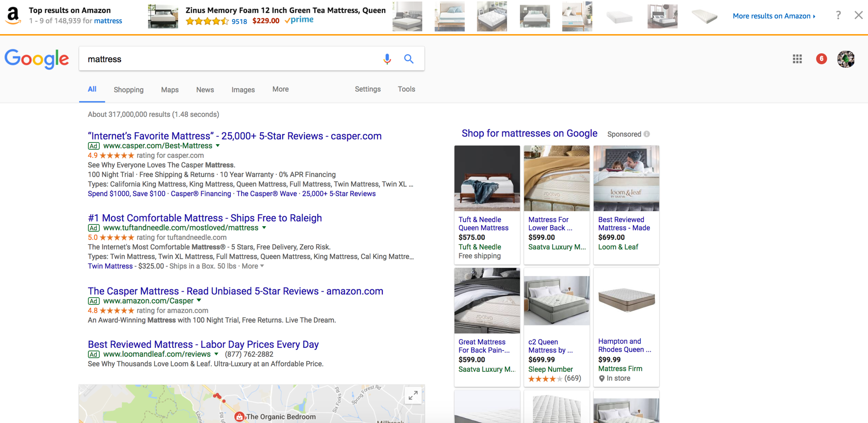The image size is (868, 423).
Task: Switch to the Images tab
Action: click(x=243, y=90)
